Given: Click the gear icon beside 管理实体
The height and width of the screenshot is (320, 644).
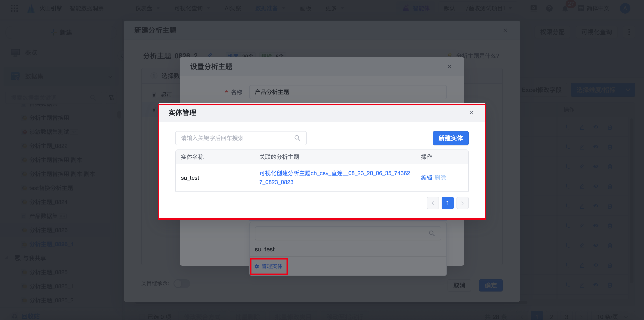Looking at the screenshot, I should [257, 266].
